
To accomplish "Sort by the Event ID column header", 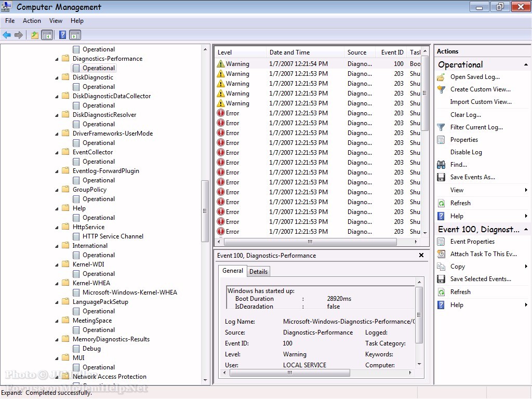I will 392,52.
